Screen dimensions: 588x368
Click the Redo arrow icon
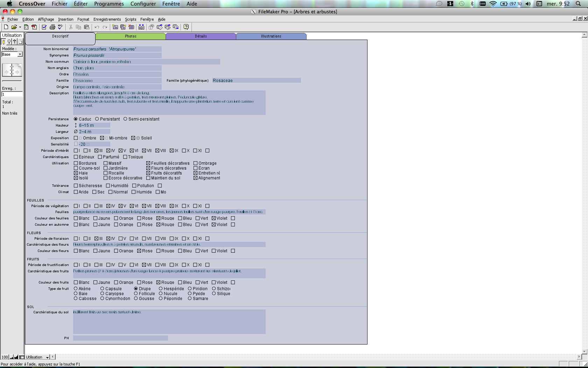tap(105, 27)
